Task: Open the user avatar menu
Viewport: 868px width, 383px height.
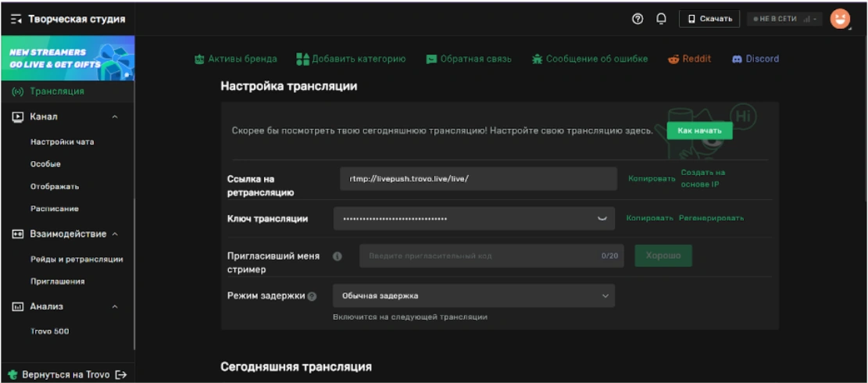Action: point(841,19)
